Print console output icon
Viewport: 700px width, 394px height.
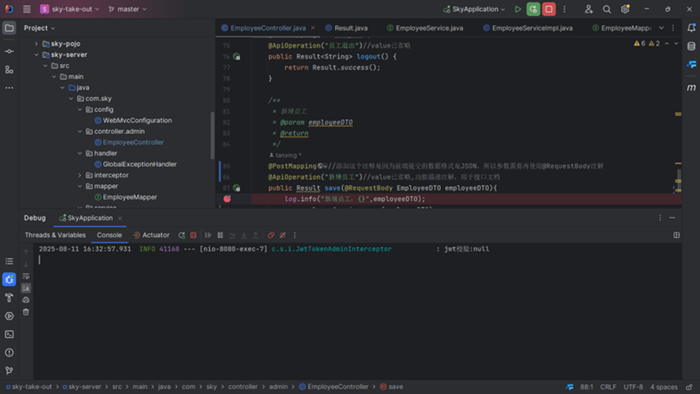pyautogui.click(x=26, y=300)
